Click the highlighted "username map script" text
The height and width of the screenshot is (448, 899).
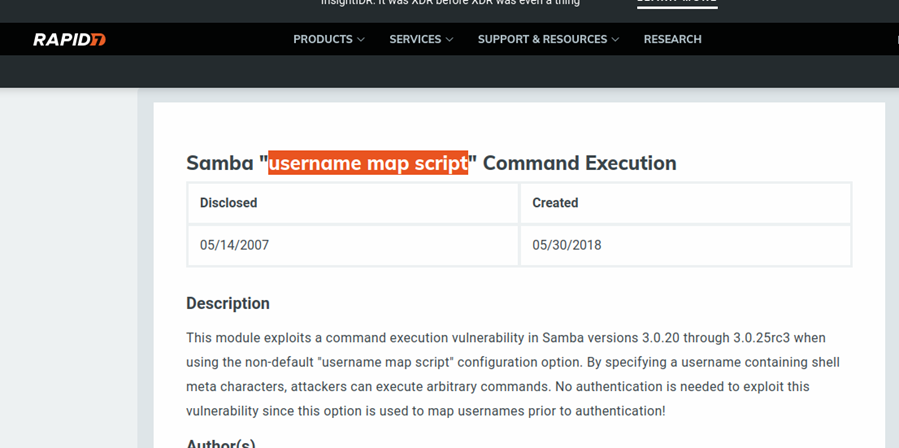pos(368,163)
